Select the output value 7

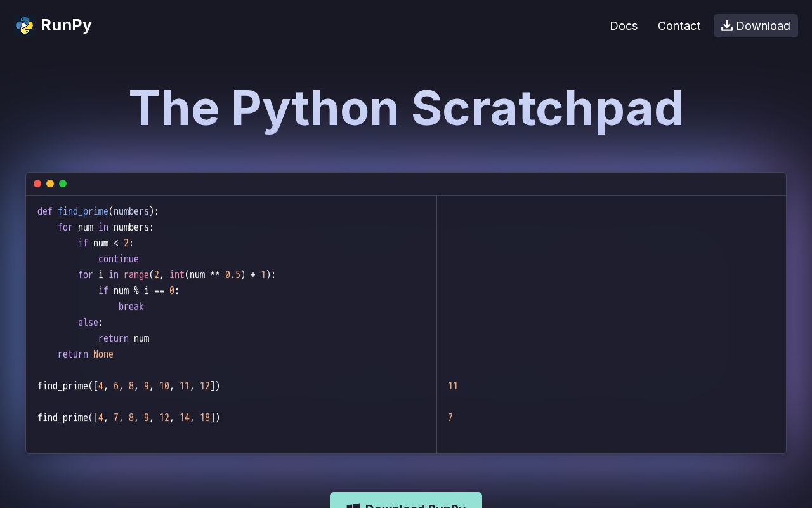coord(450,418)
